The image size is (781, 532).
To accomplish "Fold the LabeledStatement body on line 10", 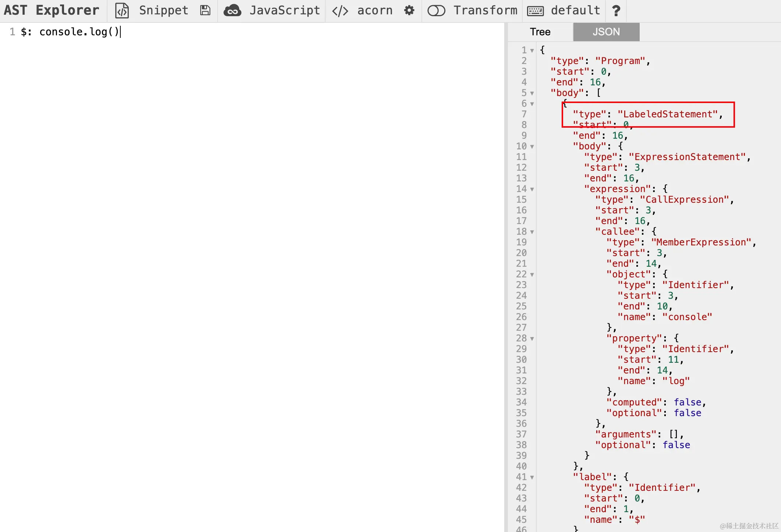I will (532, 146).
